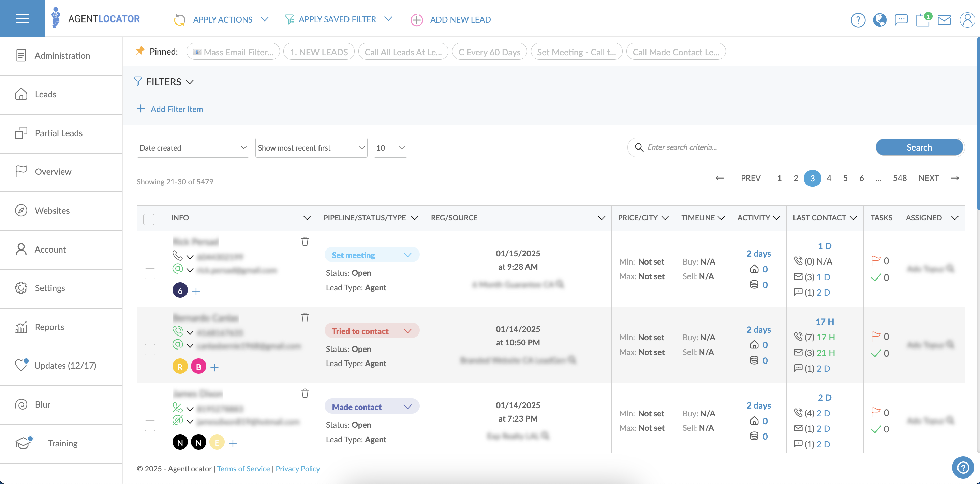Open the Date created sort dropdown
Viewport: 980px width, 484px height.
pos(193,148)
